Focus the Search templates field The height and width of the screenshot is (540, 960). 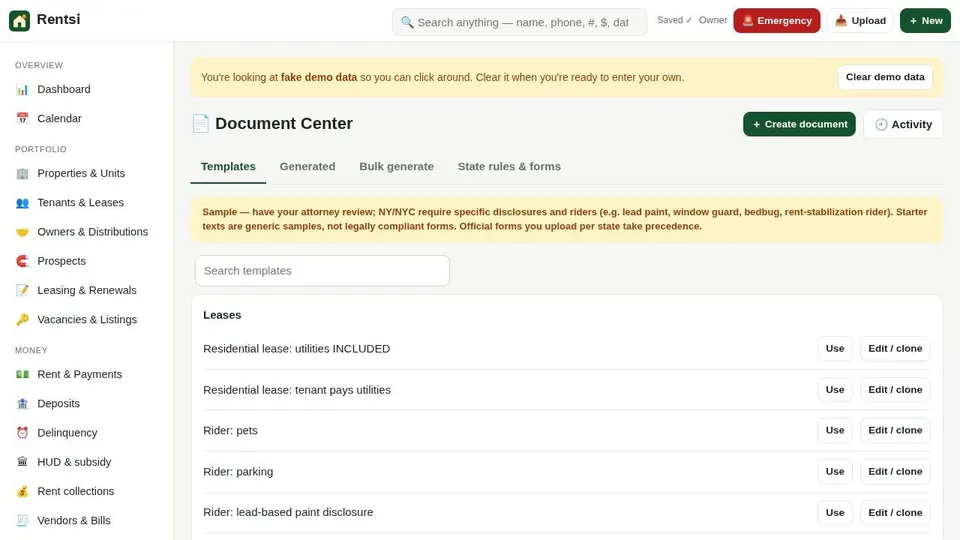pyautogui.click(x=322, y=271)
